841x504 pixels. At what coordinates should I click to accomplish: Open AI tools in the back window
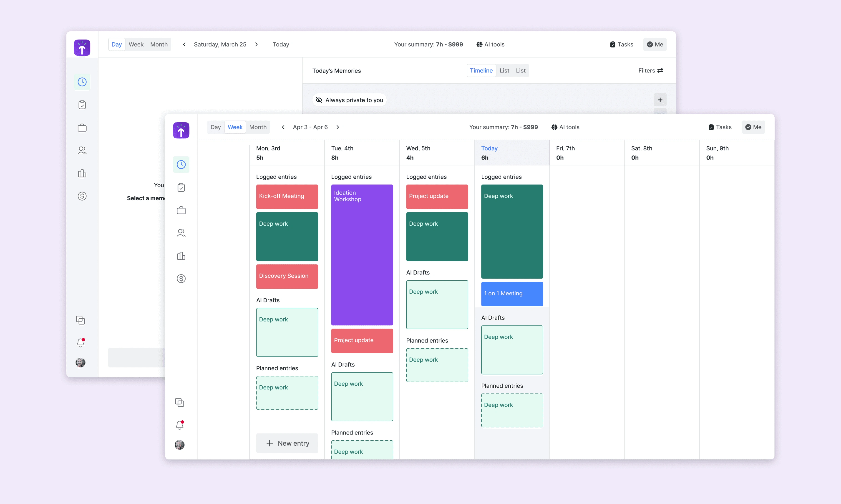(x=490, y=45)
